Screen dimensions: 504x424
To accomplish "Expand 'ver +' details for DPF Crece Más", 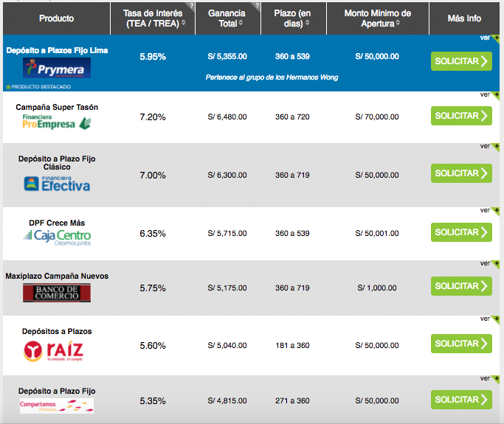I will [x=489, y=211].
